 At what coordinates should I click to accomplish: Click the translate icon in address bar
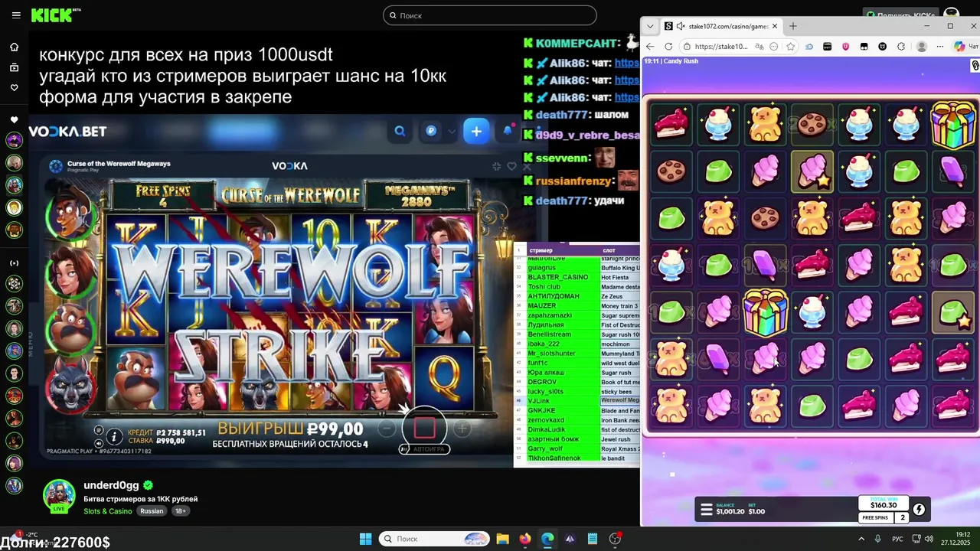coord(758,47)
